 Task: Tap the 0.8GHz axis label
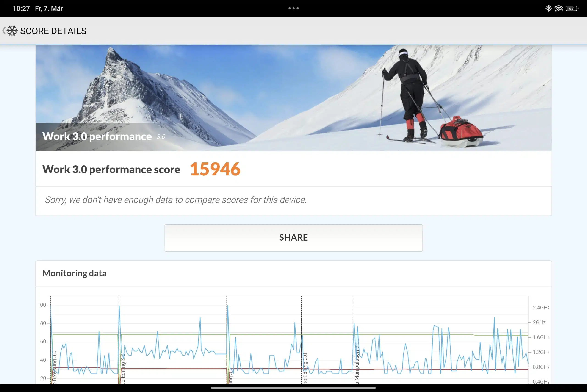click(541, 367)
